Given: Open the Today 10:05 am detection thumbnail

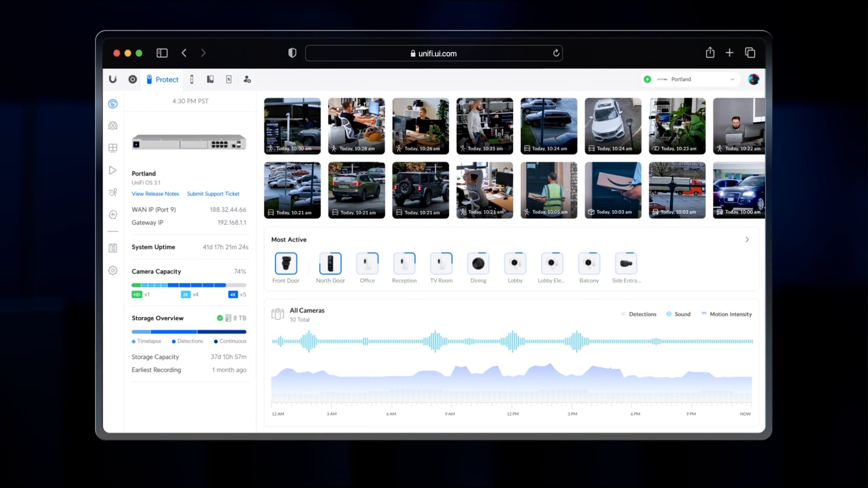Looking at the screenshot, I should [549, 190].
